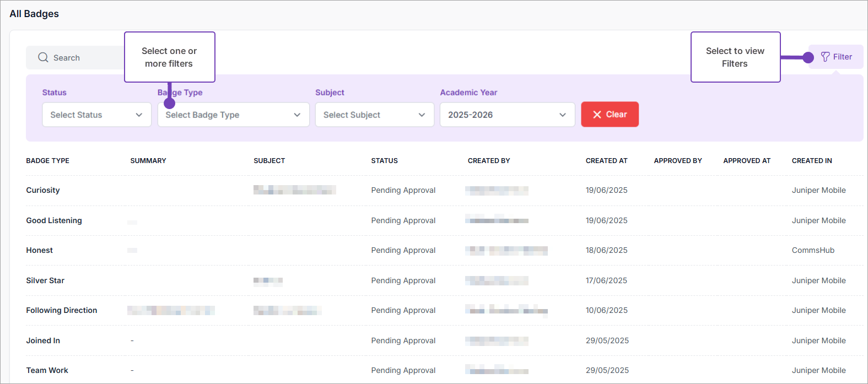Click the Created At column header
Screen dimensions: 868x384
606,161
